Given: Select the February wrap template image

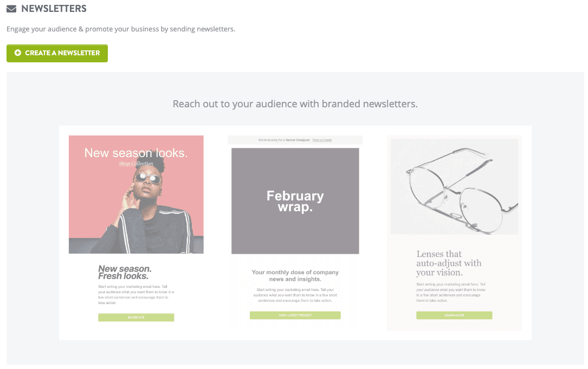Looking at the screenshot, I should (x=295, y=200).
